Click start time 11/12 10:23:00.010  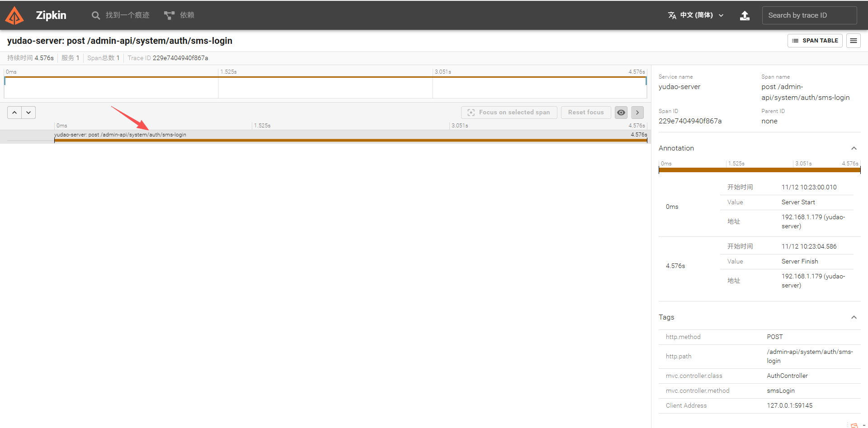[x=809, y=188]
